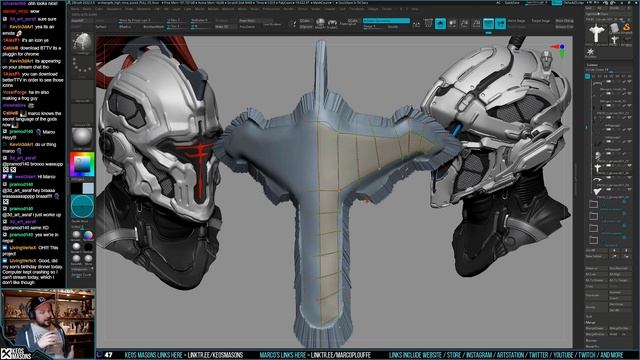Select the black secondary color swatch
Screen dimensions: 640x360
(76, 189)
